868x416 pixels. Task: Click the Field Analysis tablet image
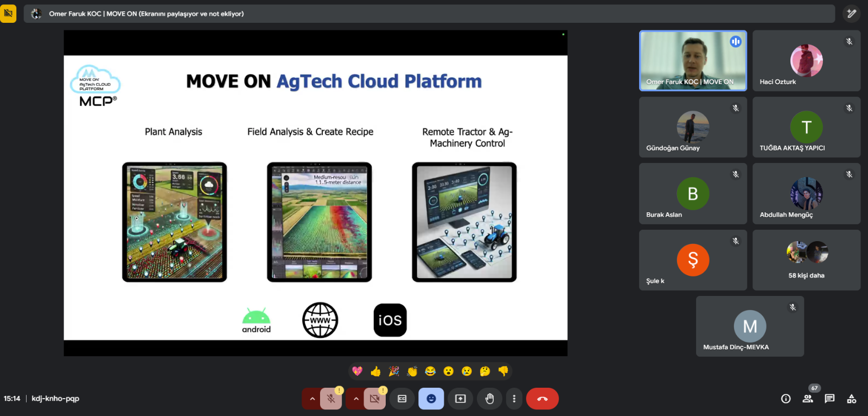click(319, 222)
